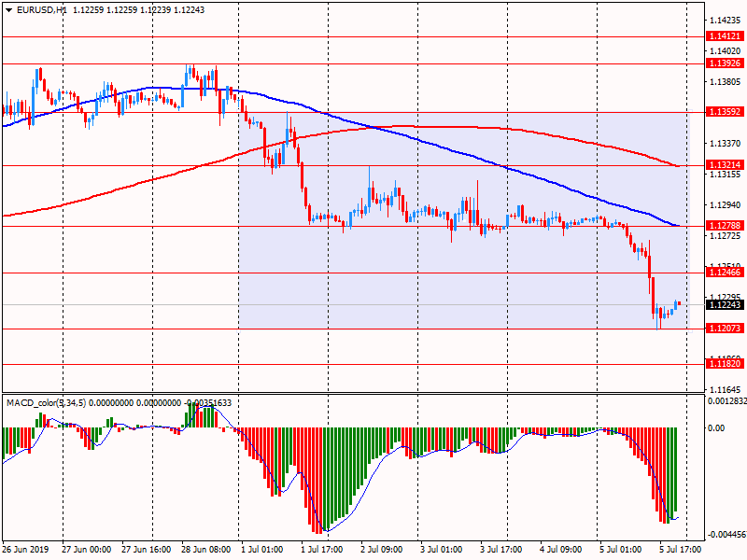Select the 1.14121 red price level label
This screenshot has width=747, height=560.
click(726, 36)
